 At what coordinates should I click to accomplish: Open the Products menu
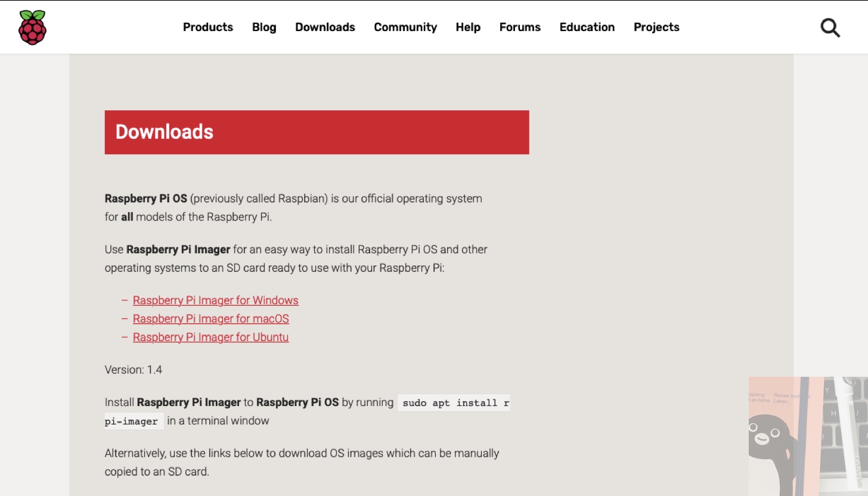tap(208, 27)
